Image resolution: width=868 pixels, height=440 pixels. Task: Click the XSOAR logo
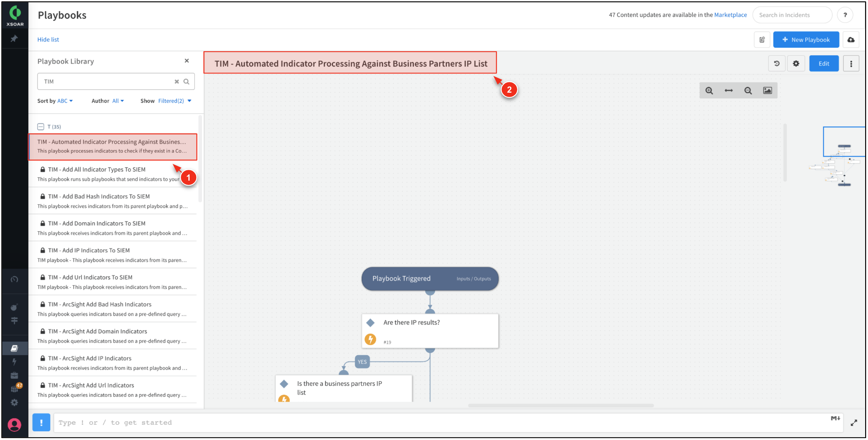tap(15, 16)
